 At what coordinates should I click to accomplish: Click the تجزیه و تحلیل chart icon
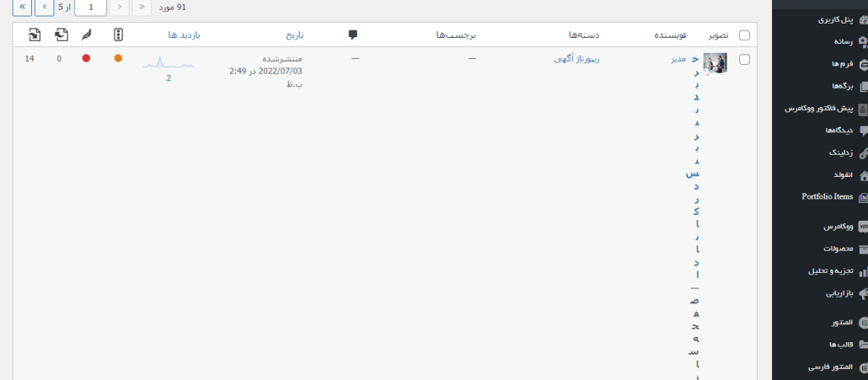point(863,271)
